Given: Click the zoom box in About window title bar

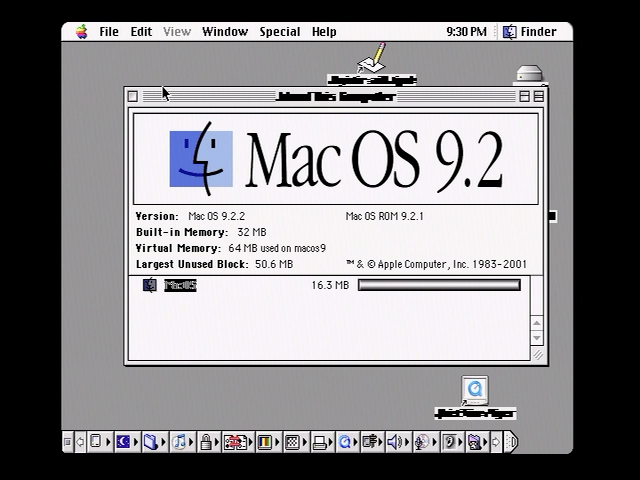Looking at the screenshot, I should click(524, 96).
